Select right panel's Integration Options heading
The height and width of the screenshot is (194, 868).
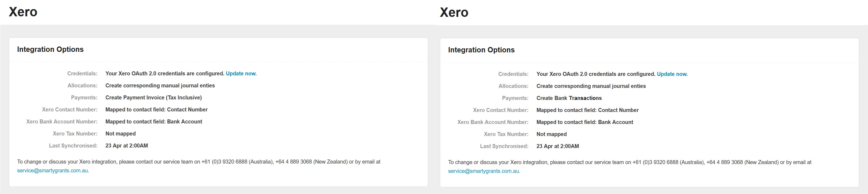[x=481, y=50]
